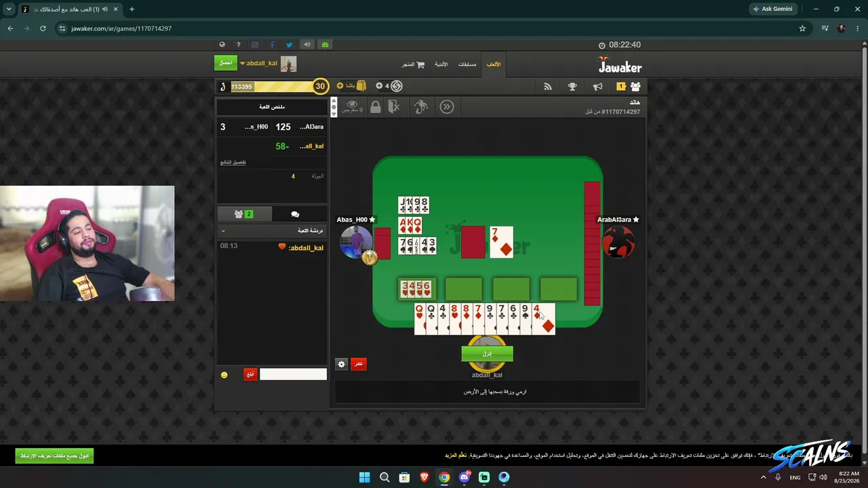The image size is (868, 488).
Task: Open the الألعاب games tab
Action: (494, 64)
